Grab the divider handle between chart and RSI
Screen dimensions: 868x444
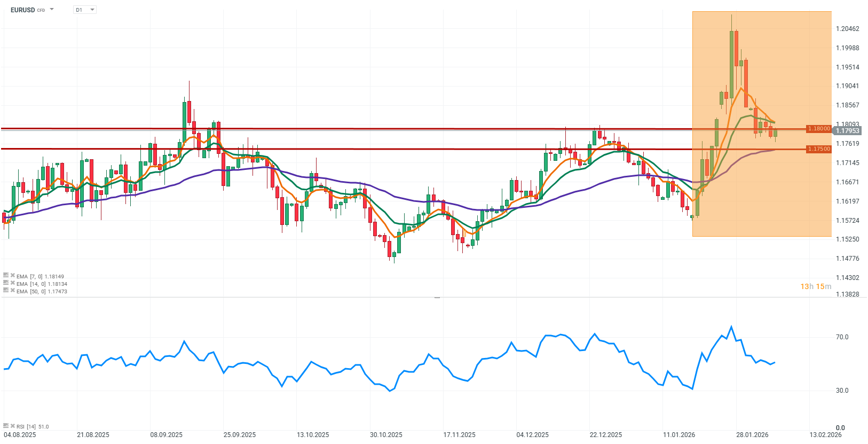pos(437,297)
